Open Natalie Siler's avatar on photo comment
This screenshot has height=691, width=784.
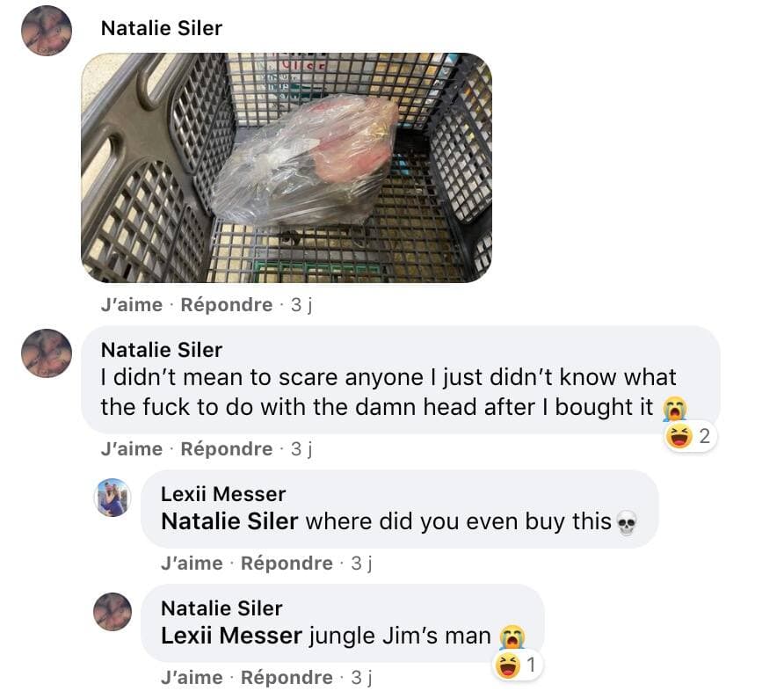[47, 31]
